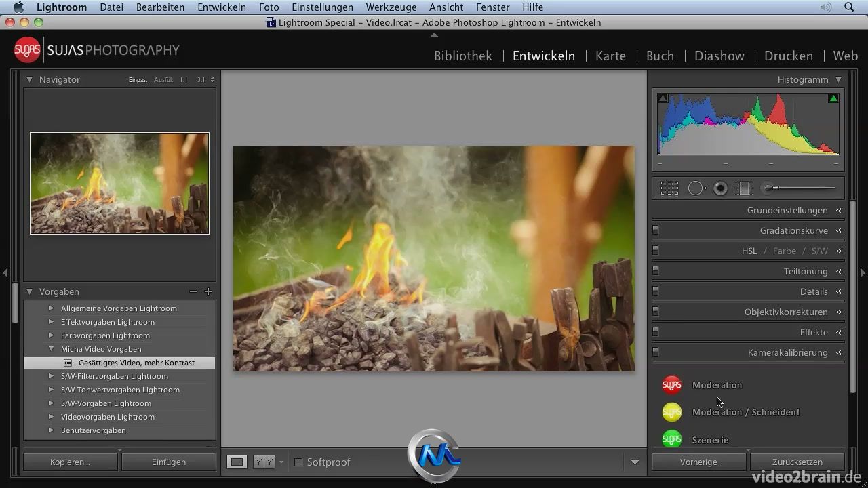Select loupe view mode icon
The width and height of the screenshot is (868, 488).
237,462
